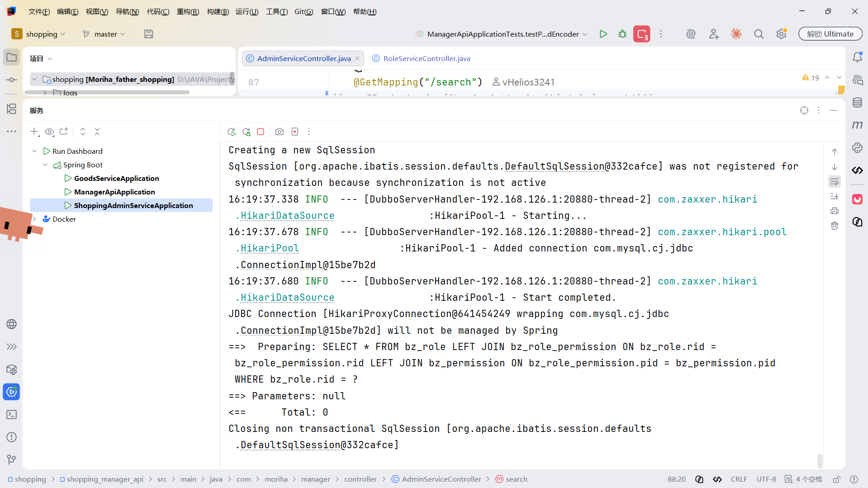The height and width of the screenshot is (488, 868).
Task: Open the Commit tool window icon
Action: click(12, 80)
